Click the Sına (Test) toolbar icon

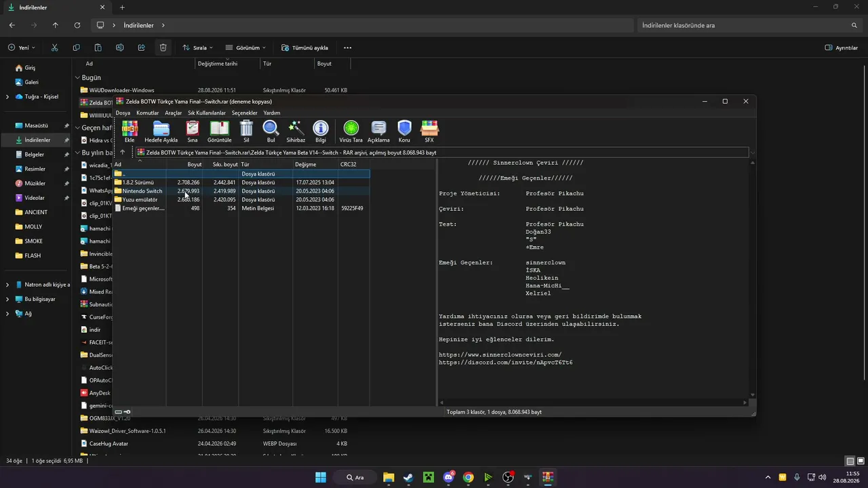pos(193,131)
